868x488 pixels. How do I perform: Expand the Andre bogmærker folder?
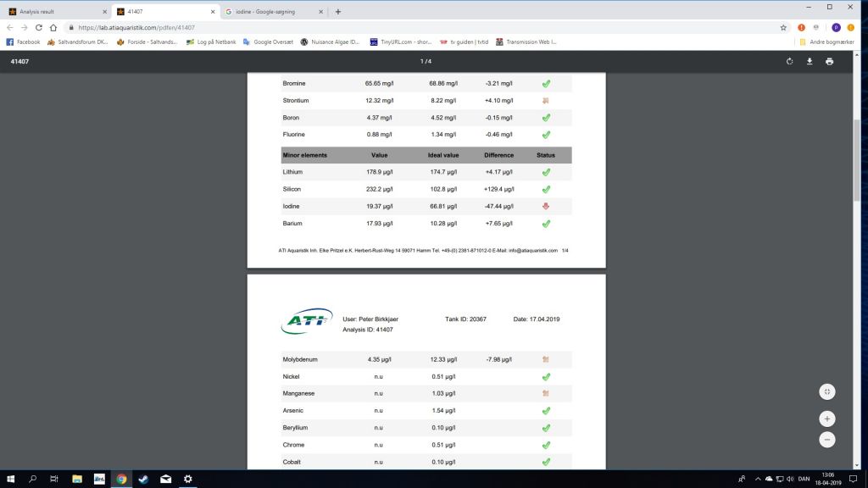(x=826, y=42)
